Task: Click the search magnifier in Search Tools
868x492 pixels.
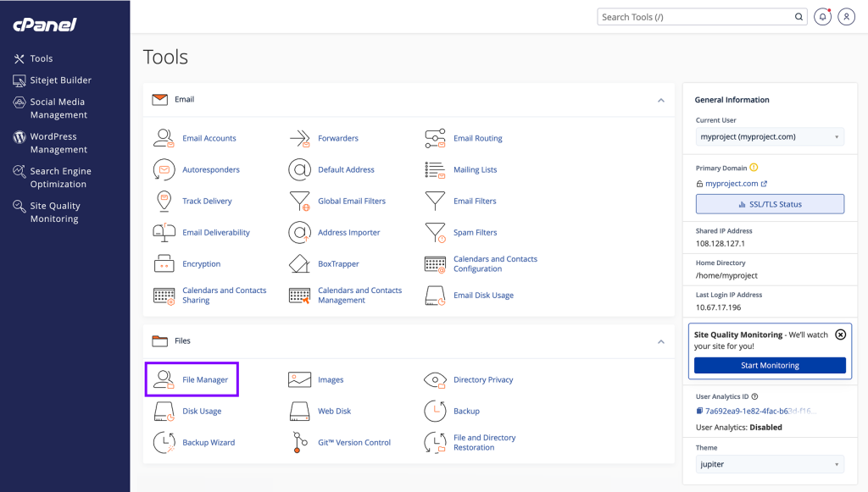Action: pyautogui.click(x=798, y=16)
